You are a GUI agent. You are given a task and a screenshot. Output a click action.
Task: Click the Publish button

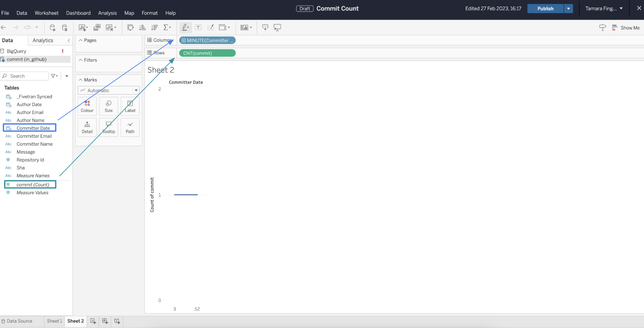545,8
